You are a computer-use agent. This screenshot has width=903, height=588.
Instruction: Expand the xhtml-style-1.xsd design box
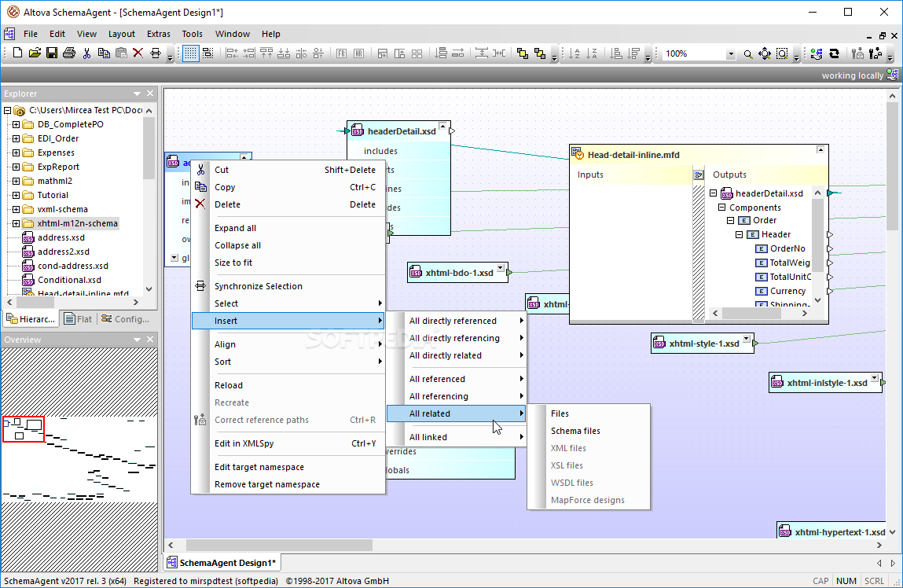click(x=747, y=339)
